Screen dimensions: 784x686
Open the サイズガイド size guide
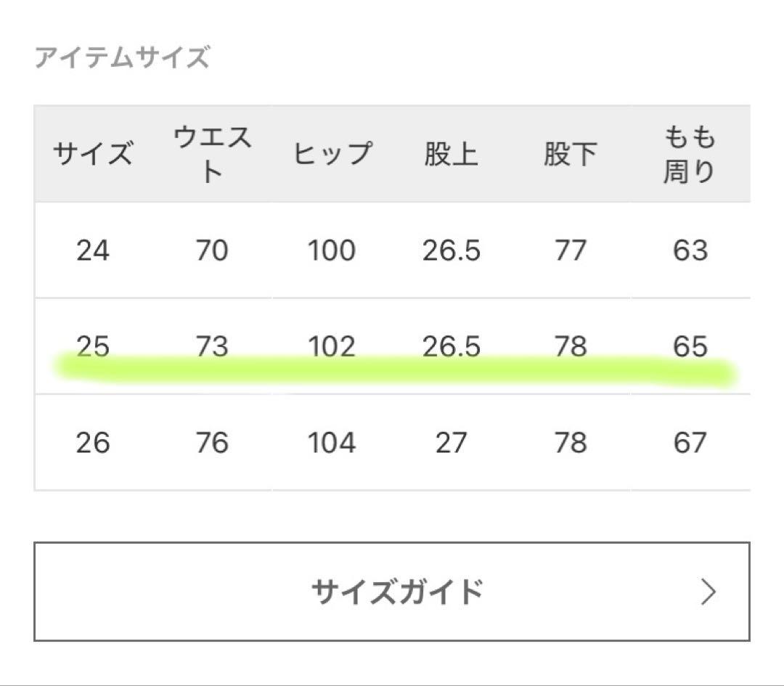pos(392,592)
